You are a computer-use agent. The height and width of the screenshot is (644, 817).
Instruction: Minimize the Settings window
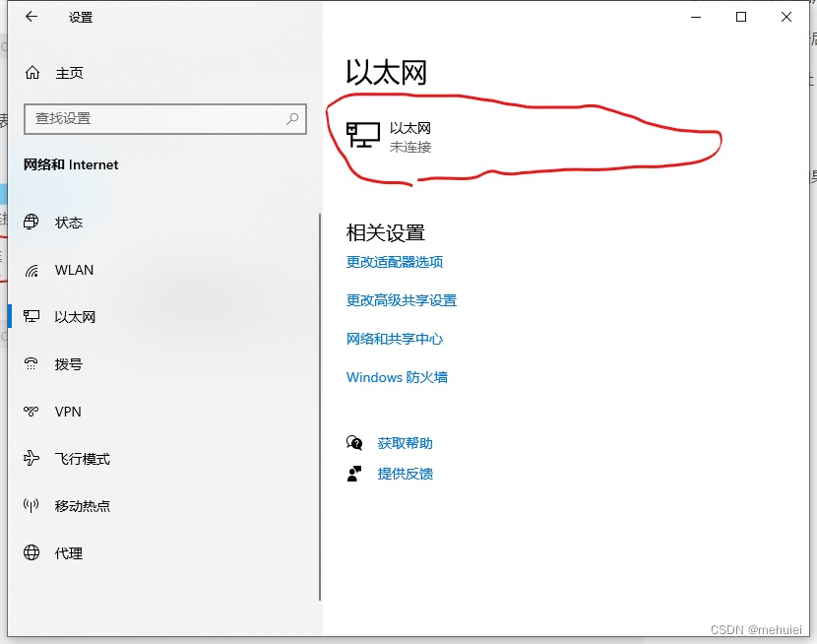pyautogui.click(x=696, y=17)
